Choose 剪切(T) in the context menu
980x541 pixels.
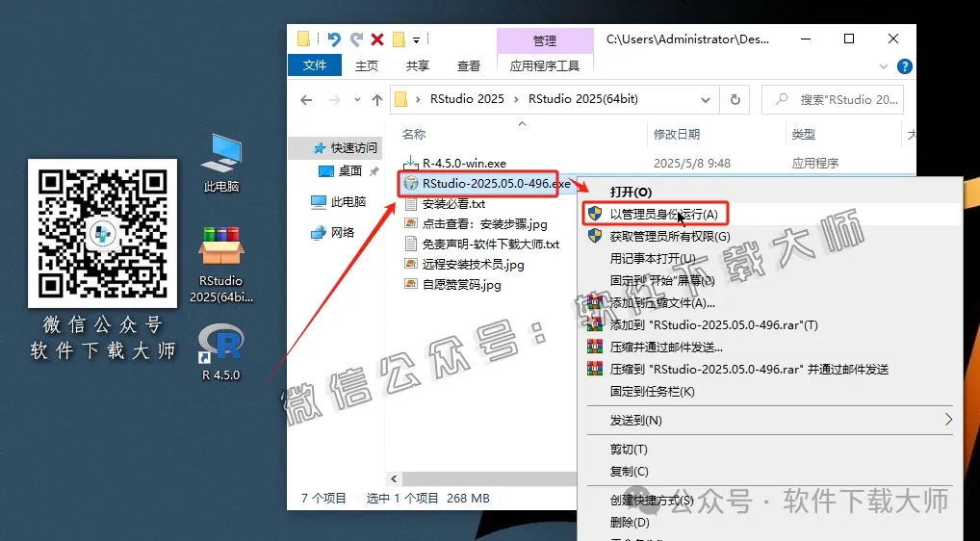click(x=628, y=450)
